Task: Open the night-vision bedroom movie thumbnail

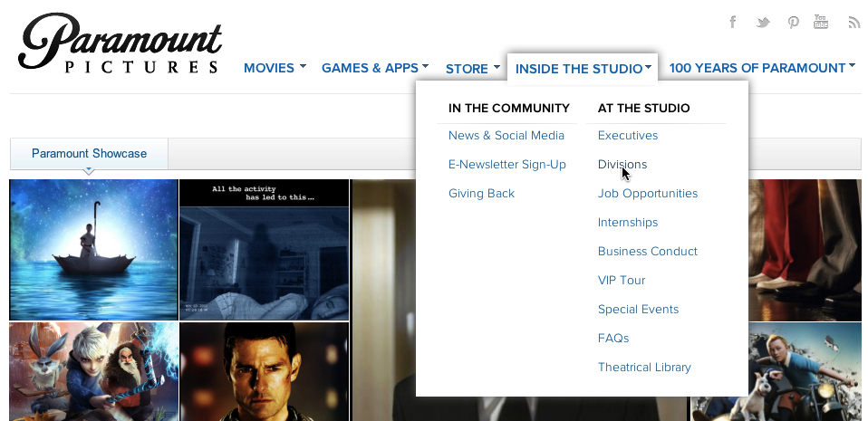Action: (x=264, y=250)
